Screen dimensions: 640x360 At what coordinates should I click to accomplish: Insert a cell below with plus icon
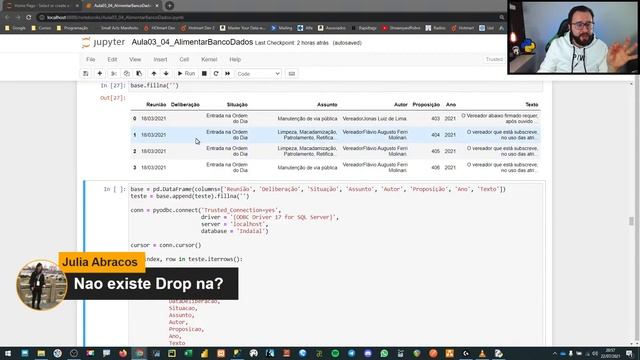100,73
